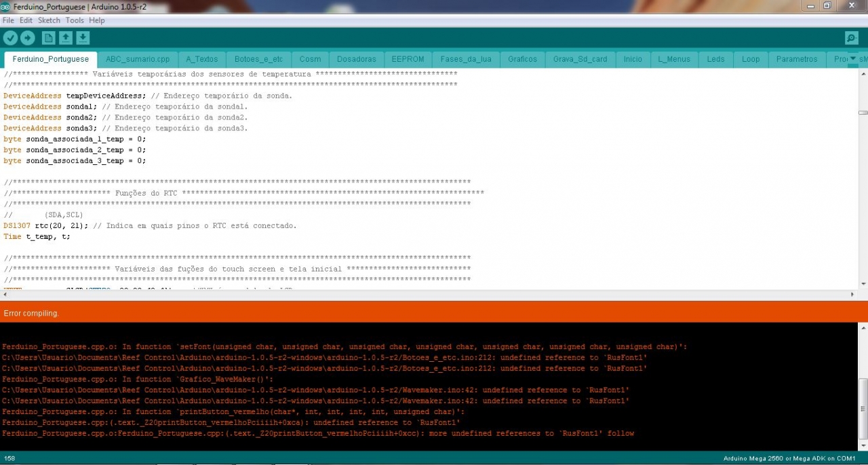Create a new sketch with New icon
Image resolution: width=868 pixels, height=465 pixels.
48,38
